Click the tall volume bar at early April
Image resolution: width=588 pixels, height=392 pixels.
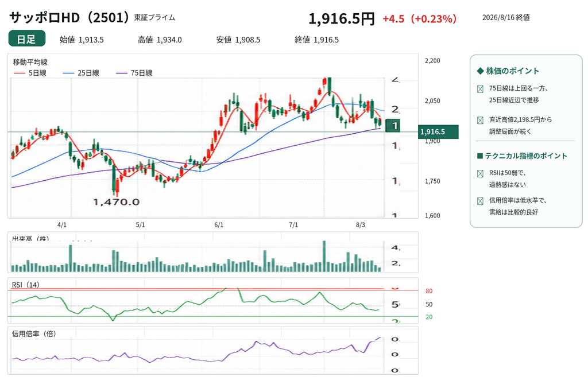(70, 258)
